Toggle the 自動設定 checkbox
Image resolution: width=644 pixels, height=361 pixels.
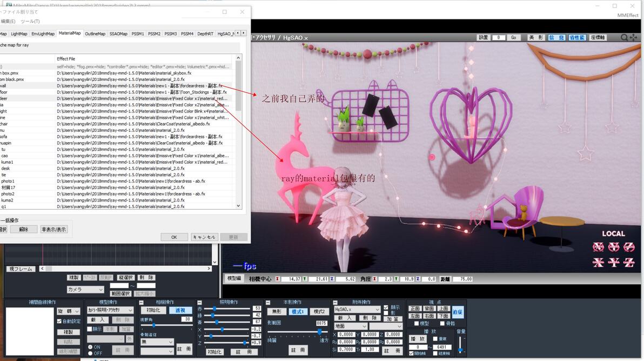point(59,321)
